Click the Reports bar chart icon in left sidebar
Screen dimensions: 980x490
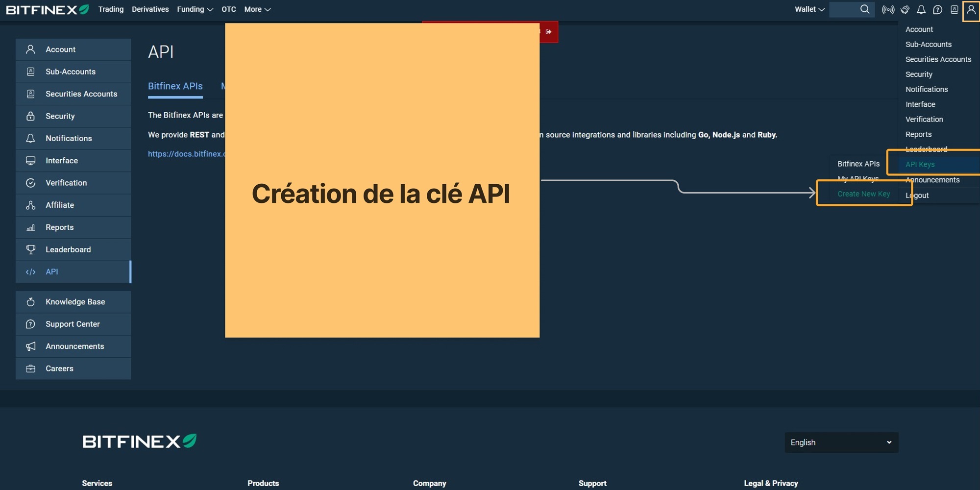(x=30, y=227)
